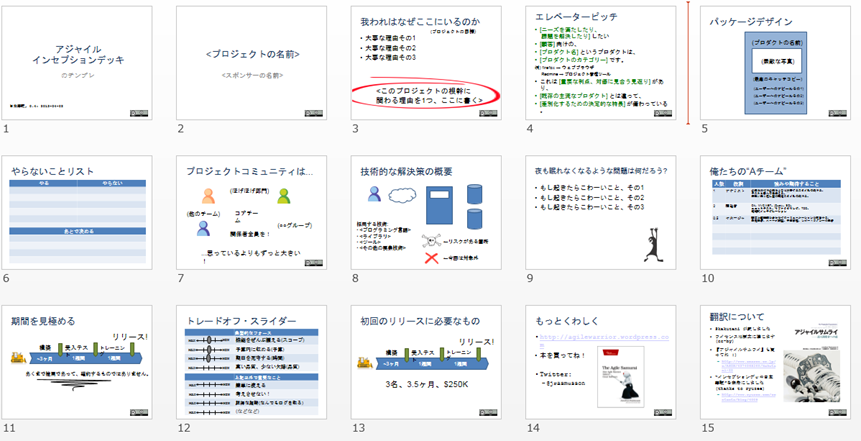This screenshot has height=441, width=861.
Task: Select the 期間を見極める slide thumbnail
Action: (x=77, y=362)
